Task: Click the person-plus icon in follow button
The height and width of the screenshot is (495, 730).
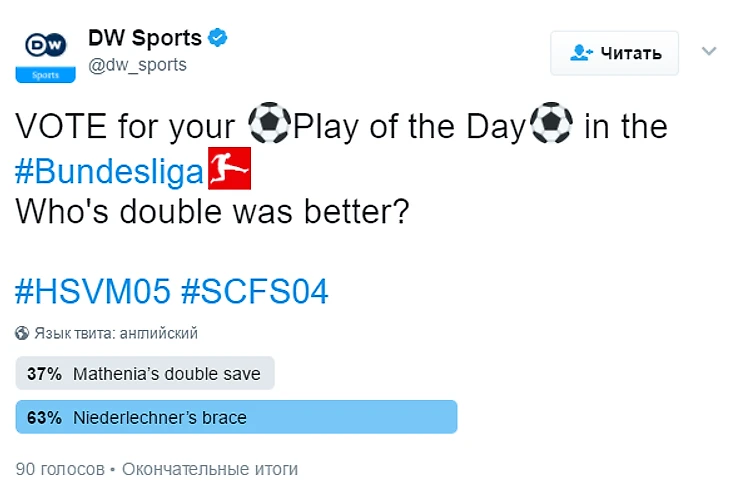Action: pos(581,53)
